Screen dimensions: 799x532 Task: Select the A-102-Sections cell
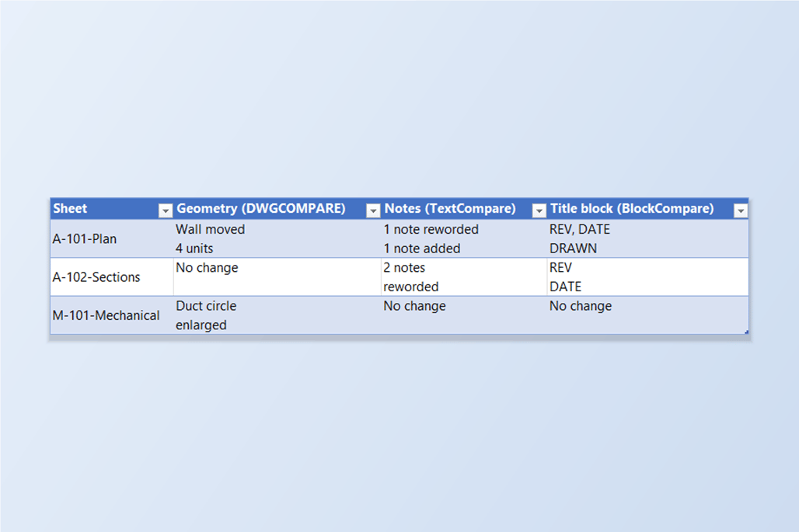[x=112, y=277]
